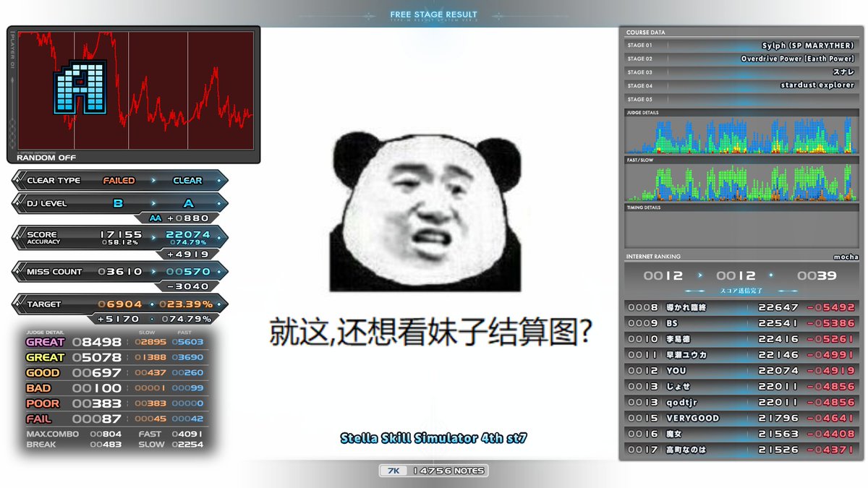Click the TARGET label
This screenshot has width=868, height=488.
click(x=43, y=304)
